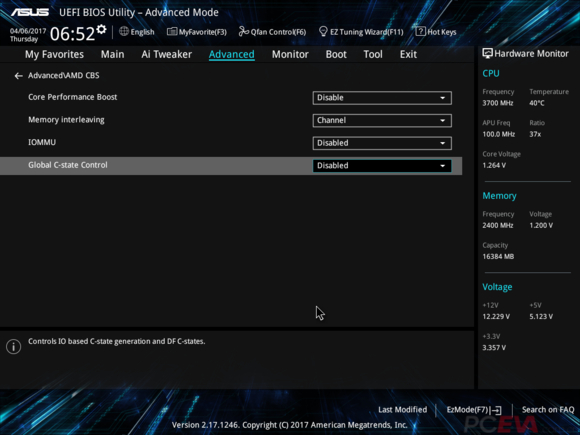Click the 100.0 MHz APU Freq value
Image resolution: width=580 pixels, height=435 pixels.
[499, 134]
